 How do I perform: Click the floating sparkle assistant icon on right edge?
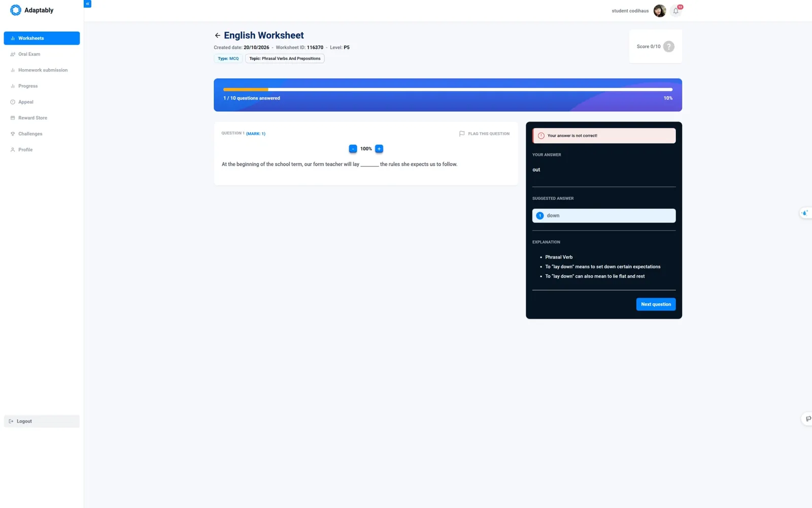pos(804,213)
